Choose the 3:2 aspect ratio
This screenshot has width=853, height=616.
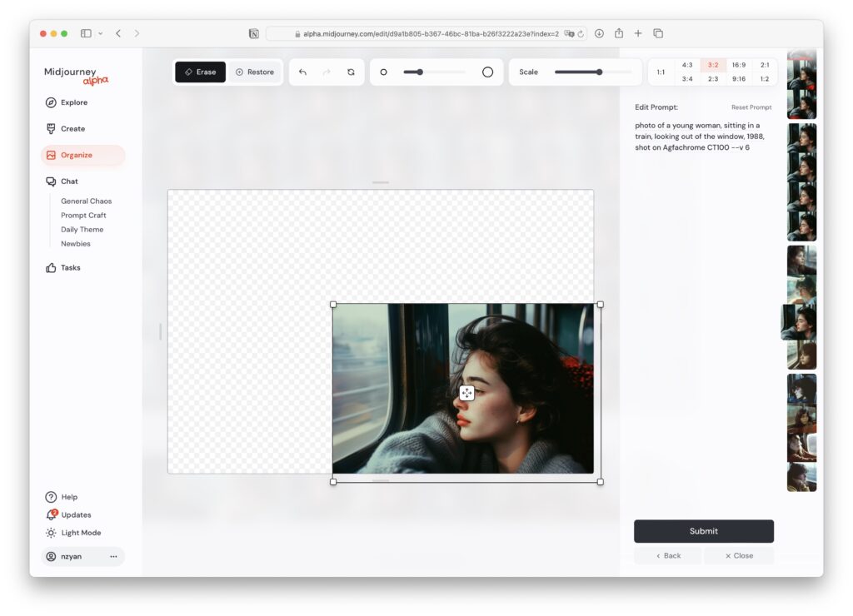[x=713, y=65]
